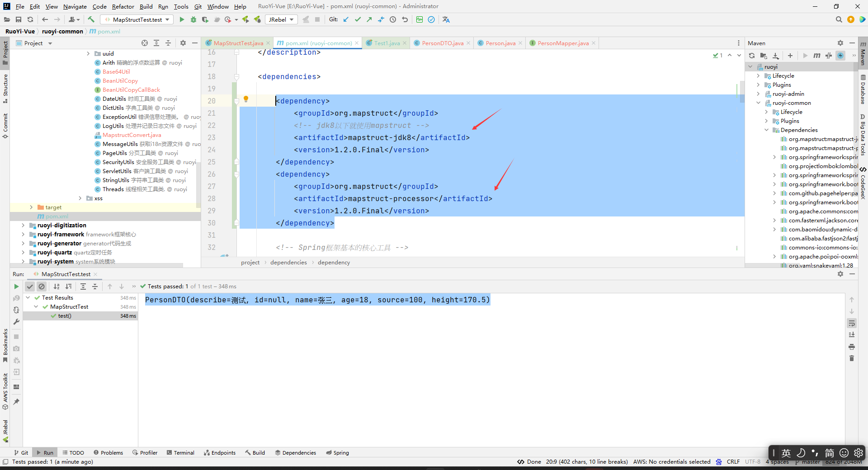Toggle 'Show Ignored' tests filter
Screen dimensions: 868x470
42,287
